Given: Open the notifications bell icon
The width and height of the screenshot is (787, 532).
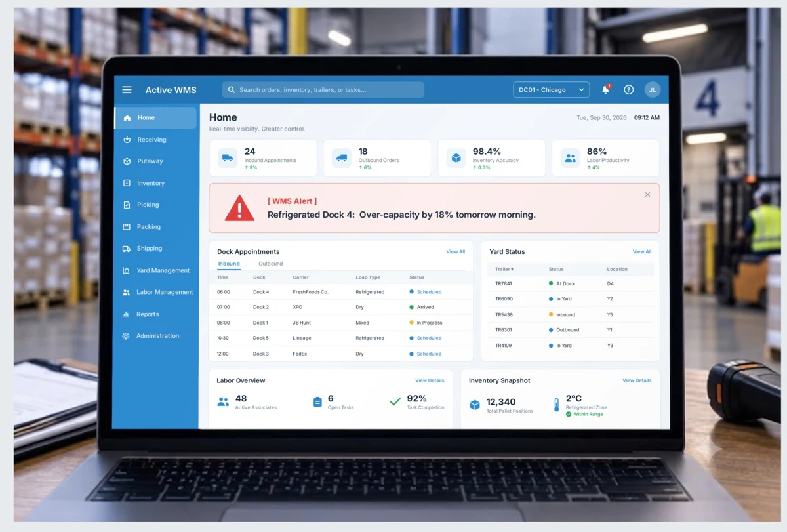Looking at the screenshot, I should pos(605,90).
